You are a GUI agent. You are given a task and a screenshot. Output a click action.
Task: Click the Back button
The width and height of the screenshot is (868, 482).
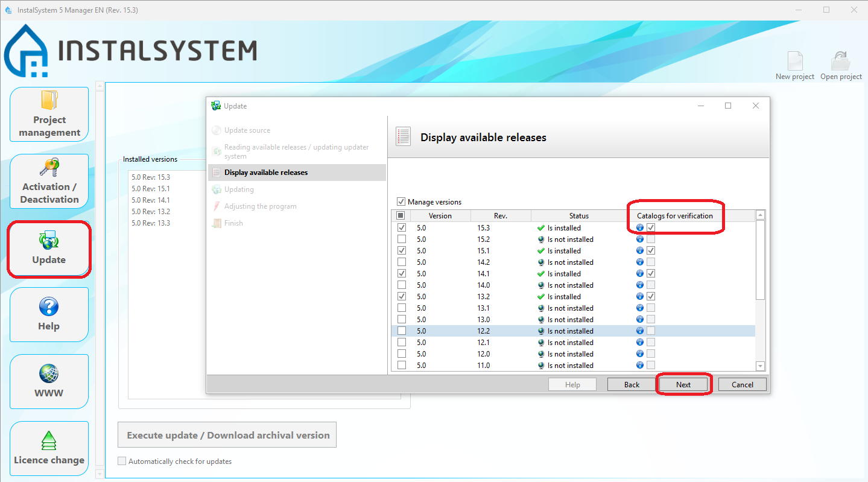tap(632, 384)
